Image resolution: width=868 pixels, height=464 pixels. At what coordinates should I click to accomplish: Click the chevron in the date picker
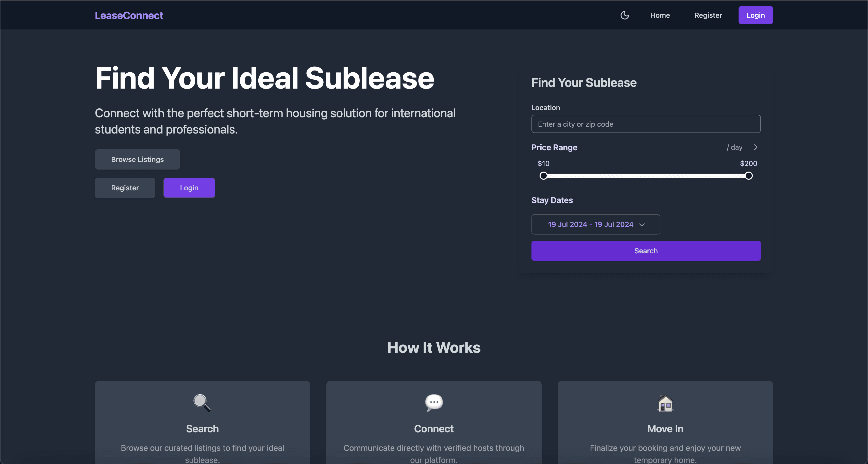(x=642, y=225)
